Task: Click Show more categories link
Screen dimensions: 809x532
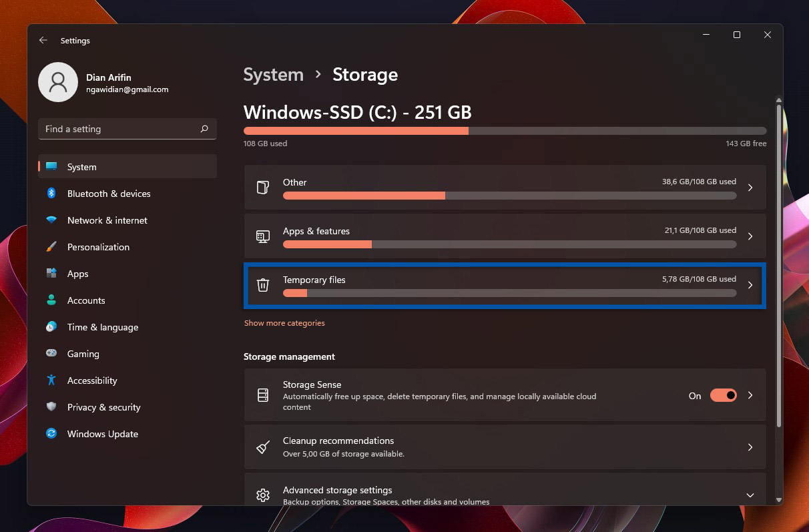Action: click(284, 323)
